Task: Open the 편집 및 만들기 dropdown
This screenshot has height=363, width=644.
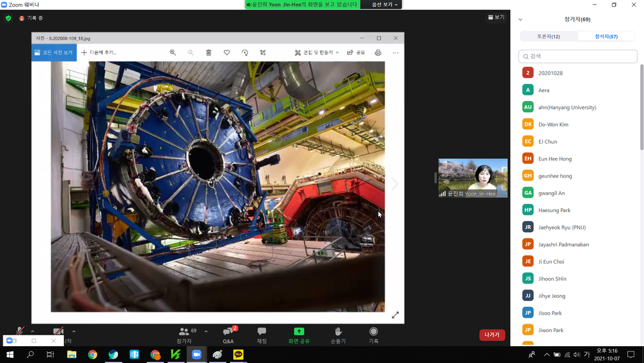Action: (317, 53)
